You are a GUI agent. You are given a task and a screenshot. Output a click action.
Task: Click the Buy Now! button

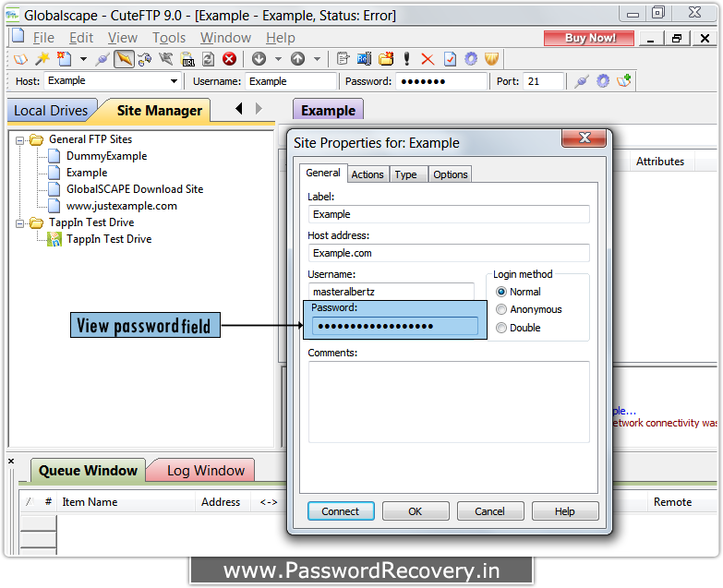coord(589,38)
